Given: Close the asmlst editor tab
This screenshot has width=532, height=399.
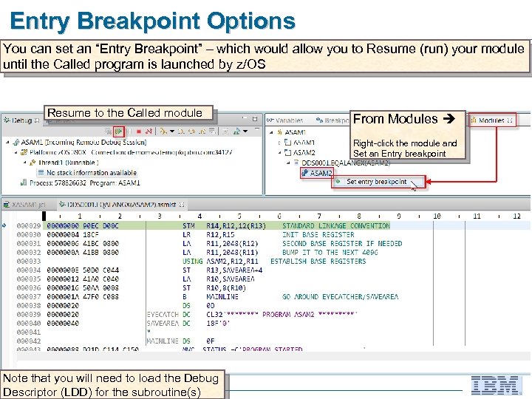Looking at the screenshot, I should [182, 205].
